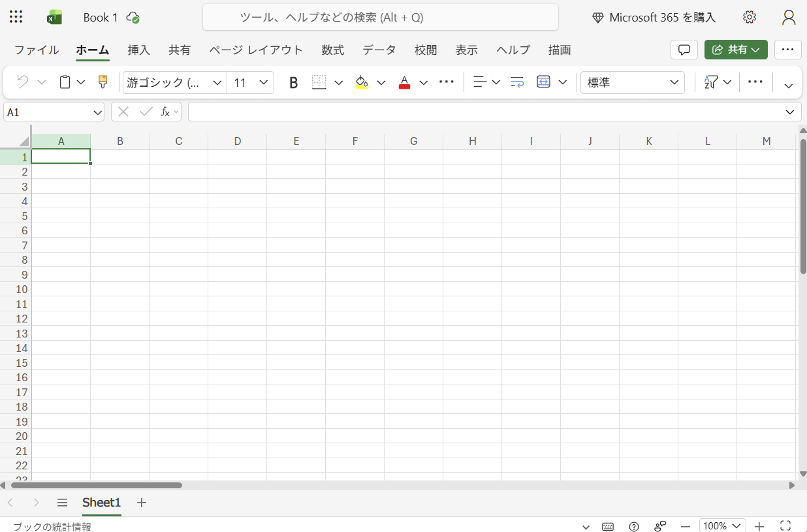
Task: Click the green 共有 share button
Action: click(735, 50)
